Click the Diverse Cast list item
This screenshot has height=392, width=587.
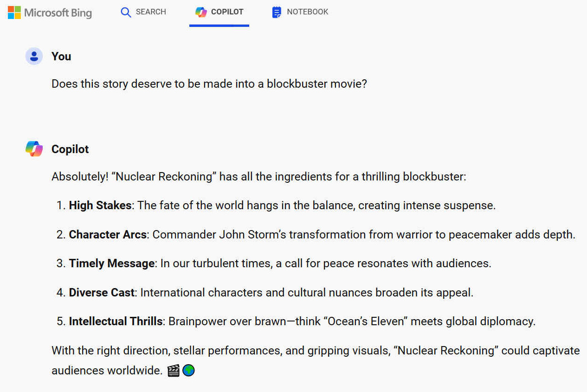pos(265,293)
